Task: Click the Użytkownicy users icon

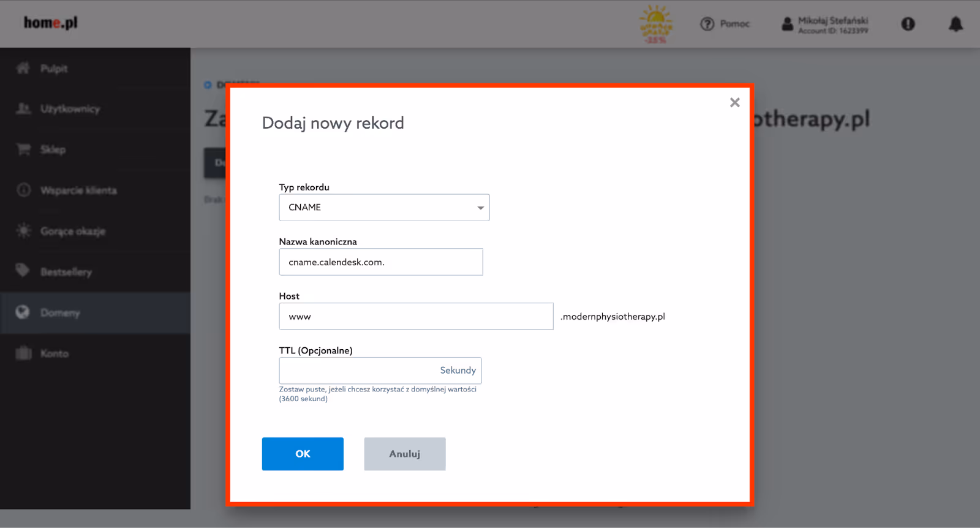Action: tap(23, 108)
